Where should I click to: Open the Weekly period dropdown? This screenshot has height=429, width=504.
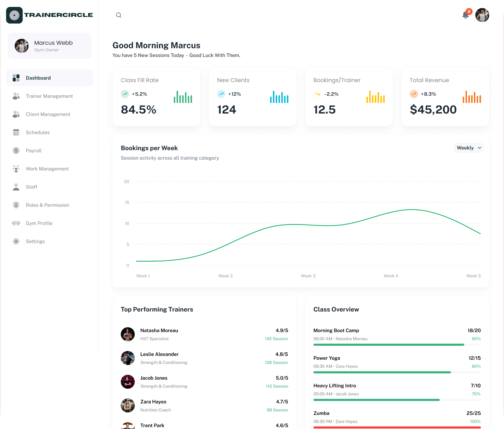[469, 148]
